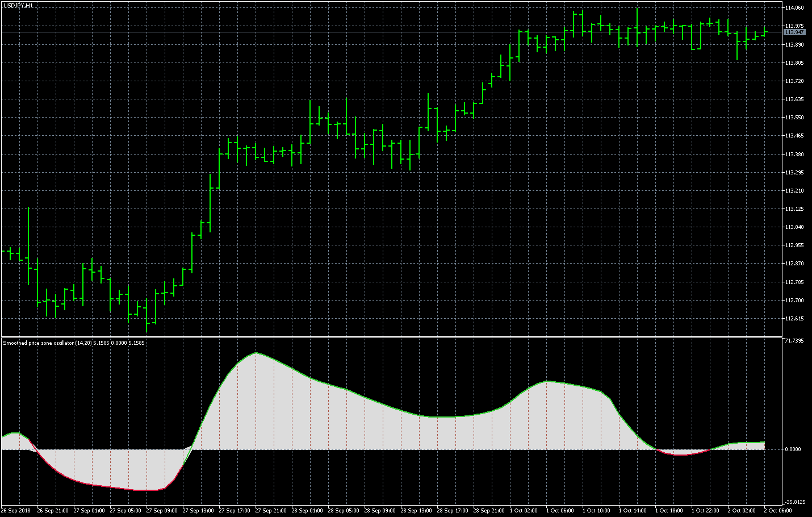
Task: Pick the 113.805 price scale value
Action: click(x=794, y=63)
